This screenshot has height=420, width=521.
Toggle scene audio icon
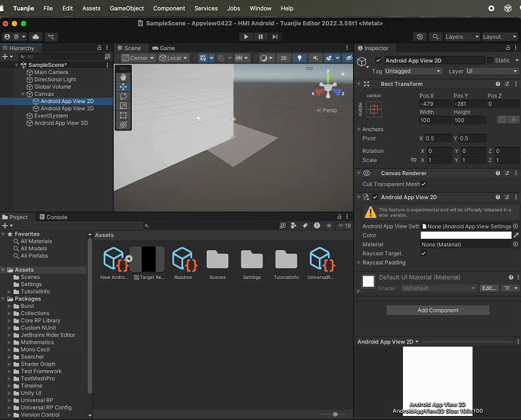tap(315, 58)
